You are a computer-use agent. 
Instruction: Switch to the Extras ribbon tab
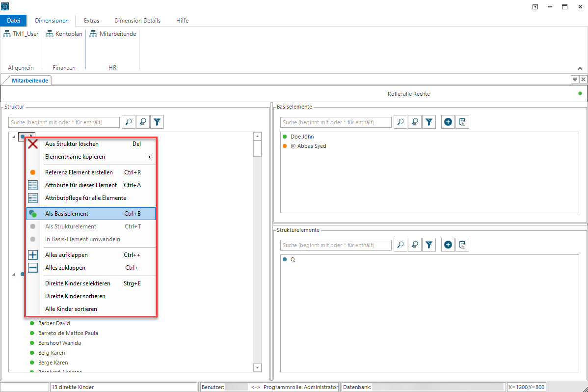coord(91,21)
